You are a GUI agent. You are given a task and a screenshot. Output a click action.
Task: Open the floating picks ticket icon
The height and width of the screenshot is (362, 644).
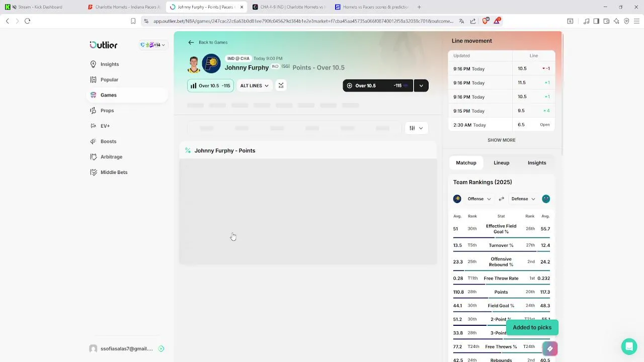click(550, 348)
